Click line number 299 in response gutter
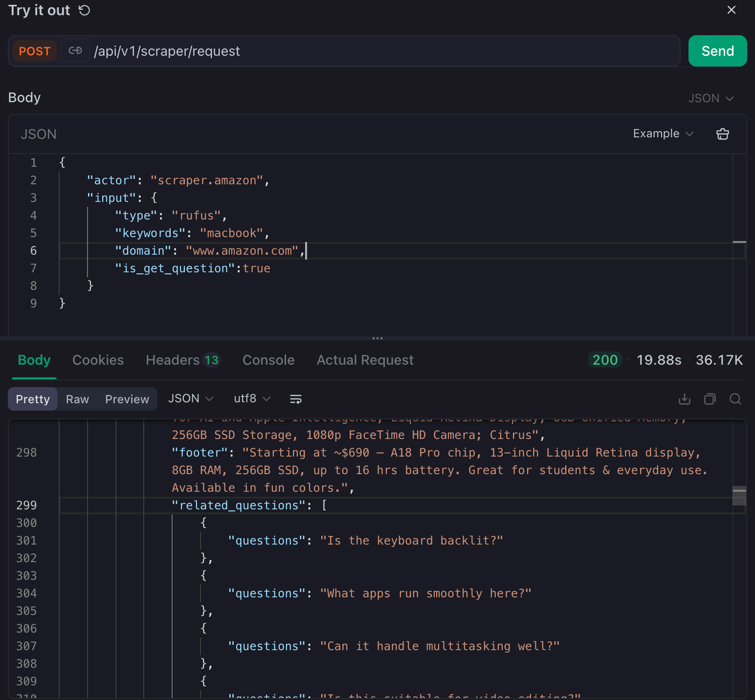The image size is (755, 700). [26, 505]
